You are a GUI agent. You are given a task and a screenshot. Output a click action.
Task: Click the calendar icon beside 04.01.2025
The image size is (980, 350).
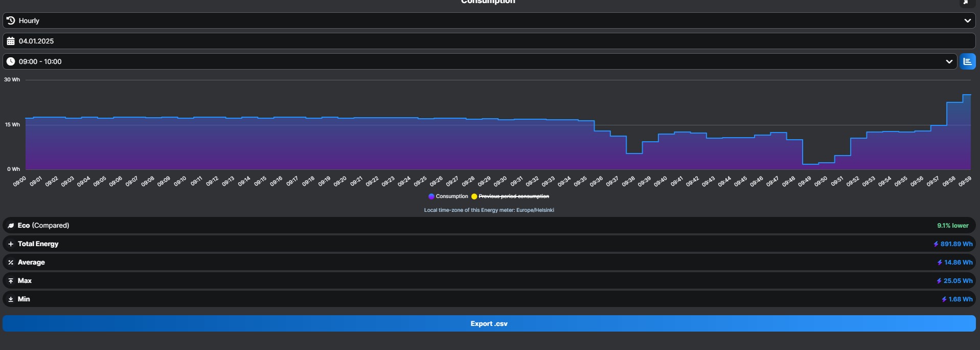pyautogui.click(x=11, y=41)
